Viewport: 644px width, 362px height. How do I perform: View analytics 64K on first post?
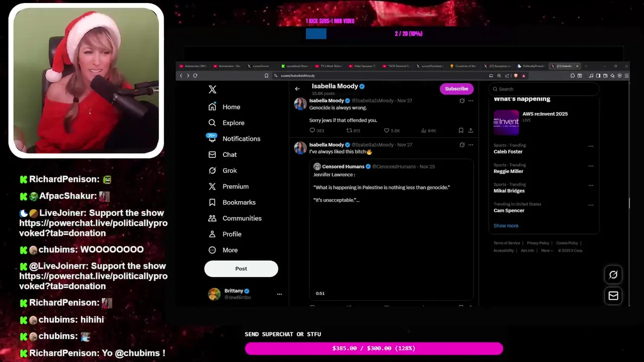(429, 131)
